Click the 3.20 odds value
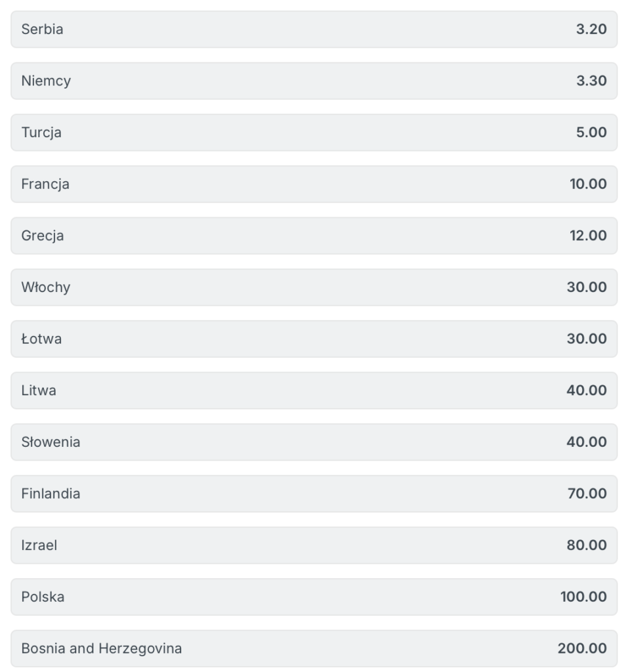The height and width of the screenshot is (672, 626). pos(591,29)
